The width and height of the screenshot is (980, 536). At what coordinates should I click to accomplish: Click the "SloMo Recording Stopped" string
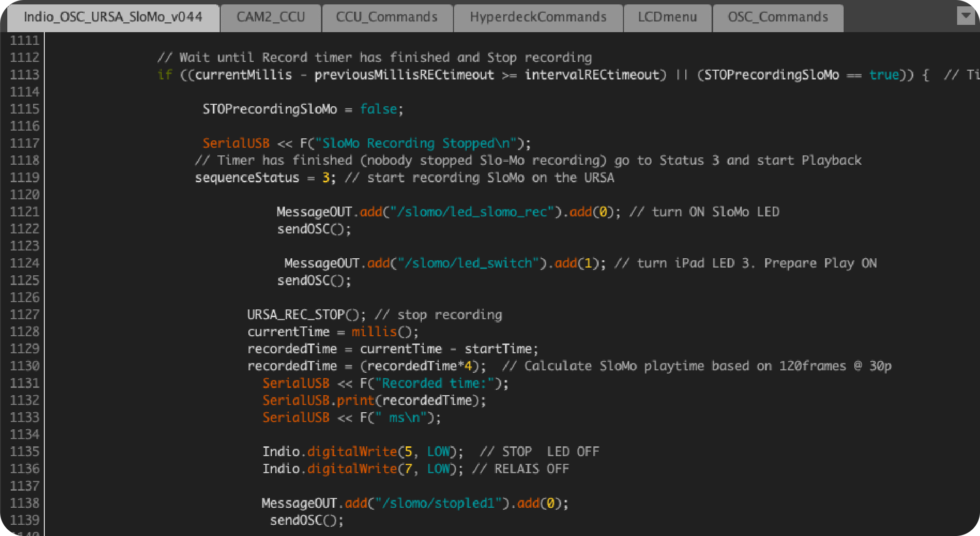(x=416, y=143)
